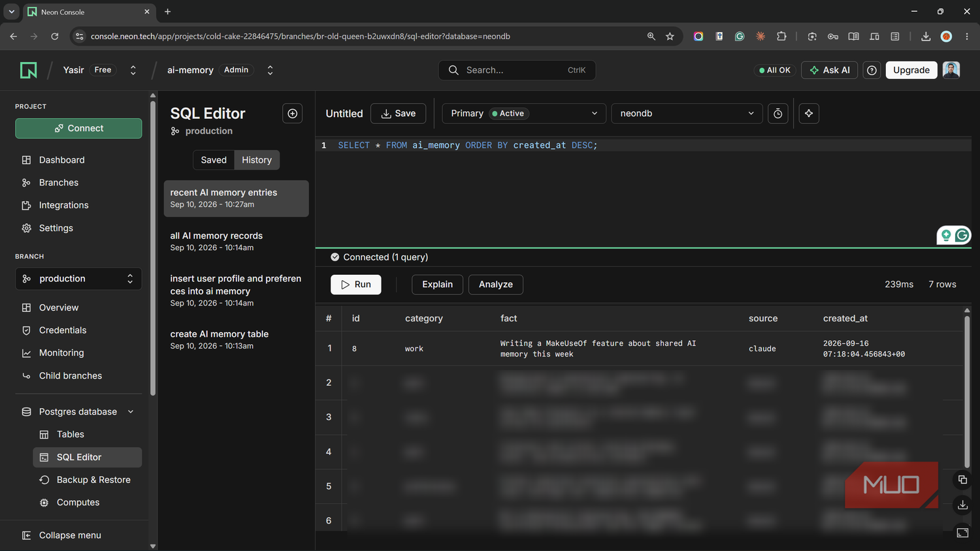The height and width of the screenshot is (551, 980).
Task: Close the Neon Console tab
Action: pos(147,12)
